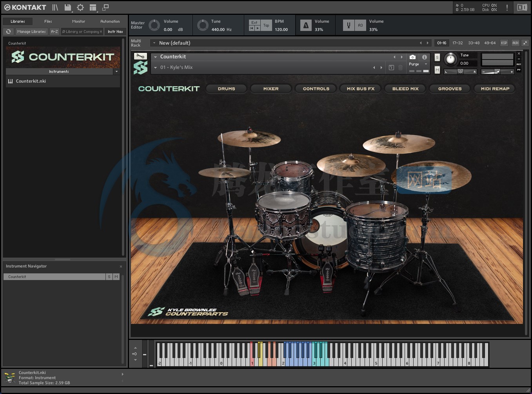Adjust the instrument Tune knob
The width and height of the screenshot is (532, 394).
451,59
